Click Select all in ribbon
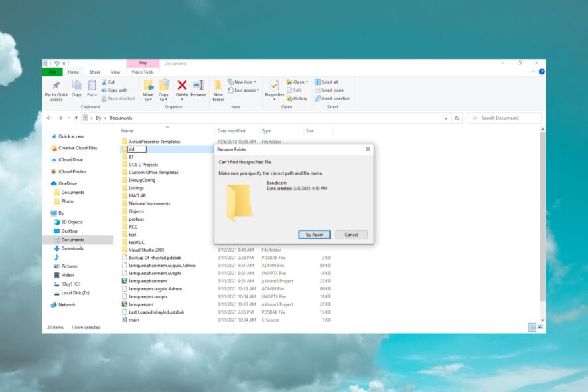 coord(327,82)
